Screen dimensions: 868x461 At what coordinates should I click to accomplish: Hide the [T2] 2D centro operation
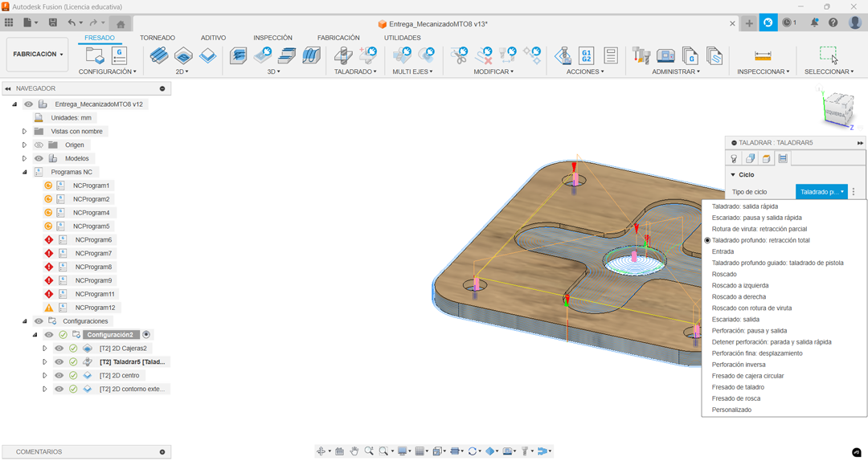[59, 375]
